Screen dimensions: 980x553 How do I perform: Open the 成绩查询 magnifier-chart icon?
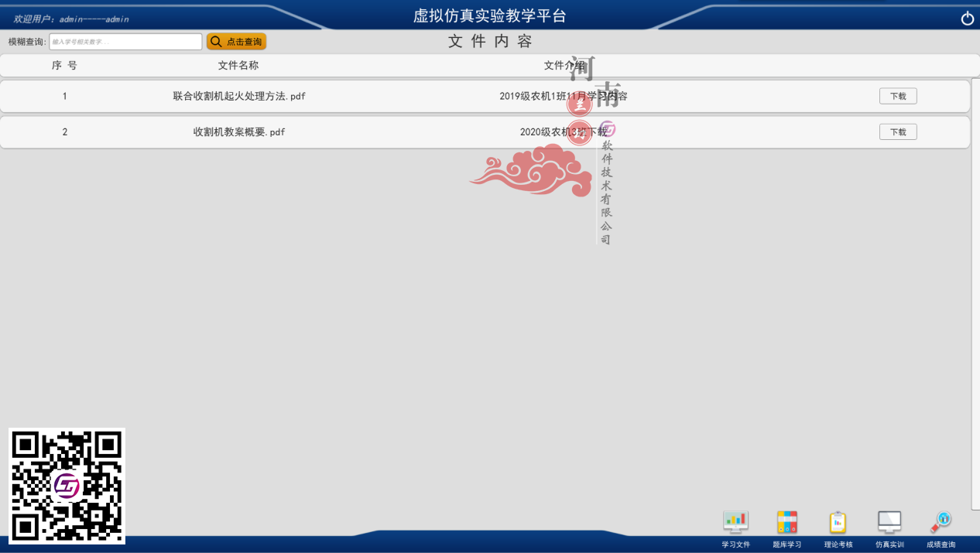pos(940,521)
